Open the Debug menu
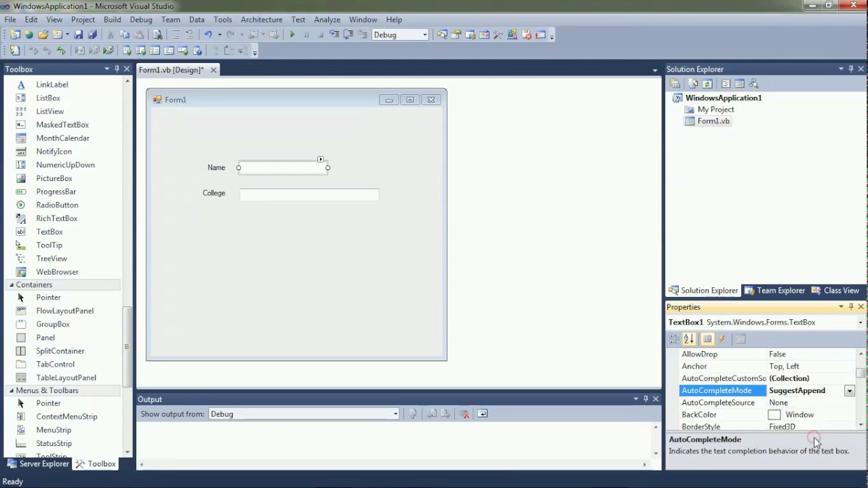868x488 pixels. tap(141, 20)
